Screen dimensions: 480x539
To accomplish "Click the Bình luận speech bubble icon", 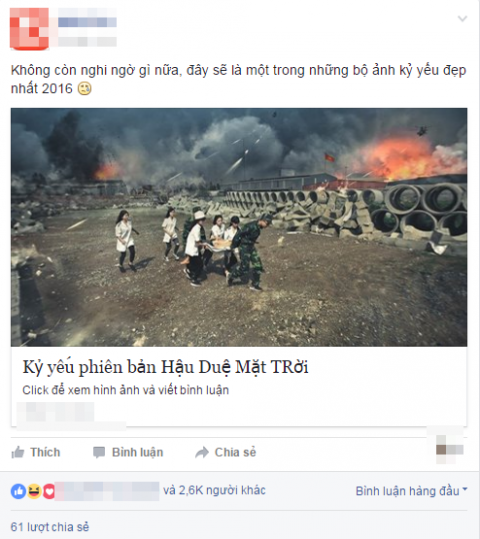I will (99, 452).
